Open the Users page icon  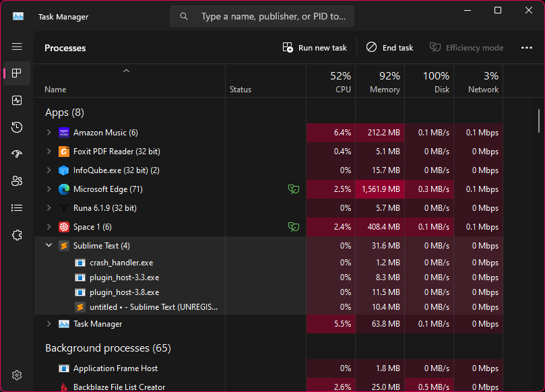tap(17, 181)
